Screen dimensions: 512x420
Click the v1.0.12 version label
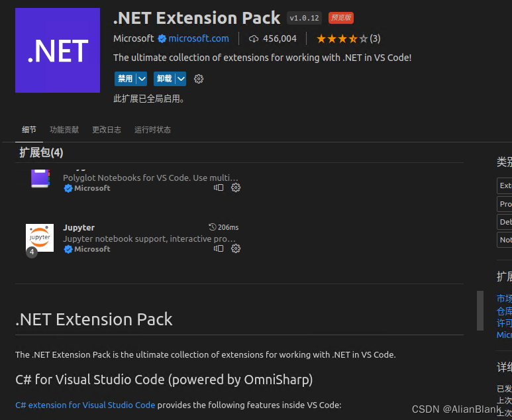pyautogui.click(x=304, y=18)
